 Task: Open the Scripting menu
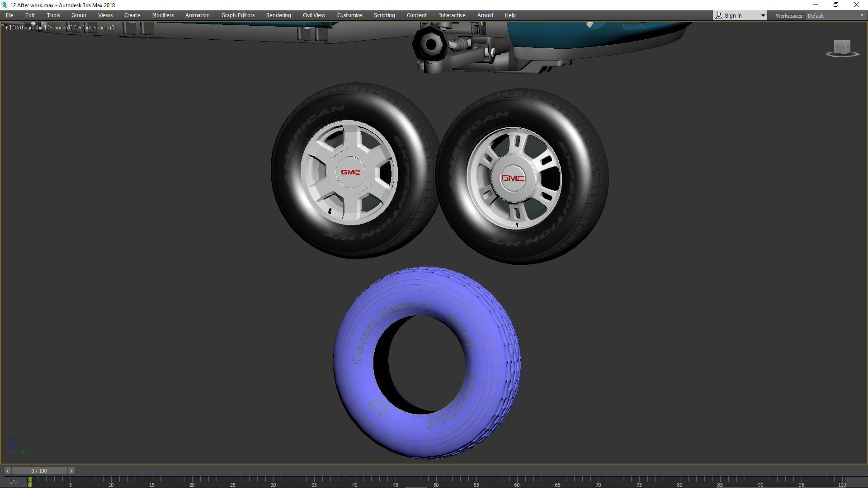pos(384,15)
